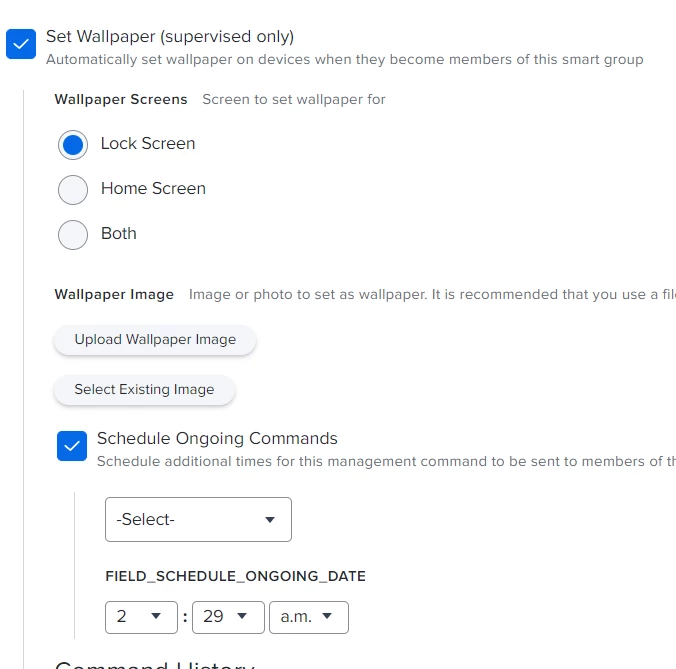Click the Both label text

pyautogui.click(x=119, y=234)
